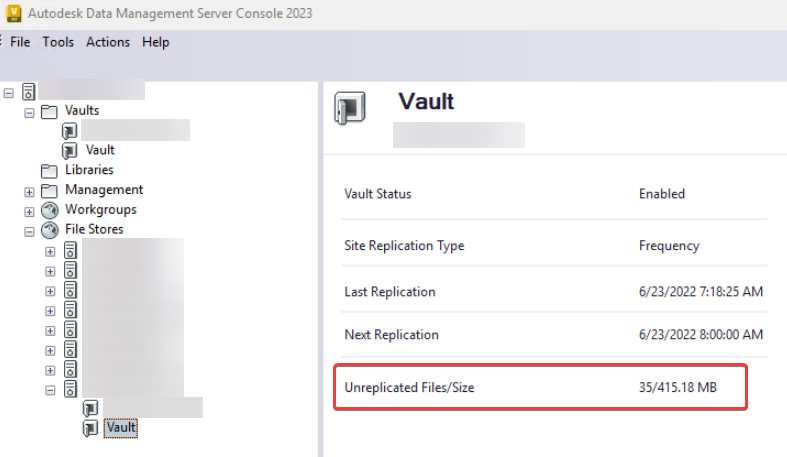The image size is (787, 457).
Task: Click the highlighted Vault icon under File Stores
Action: pyautogui.click(x=91, y=428)
